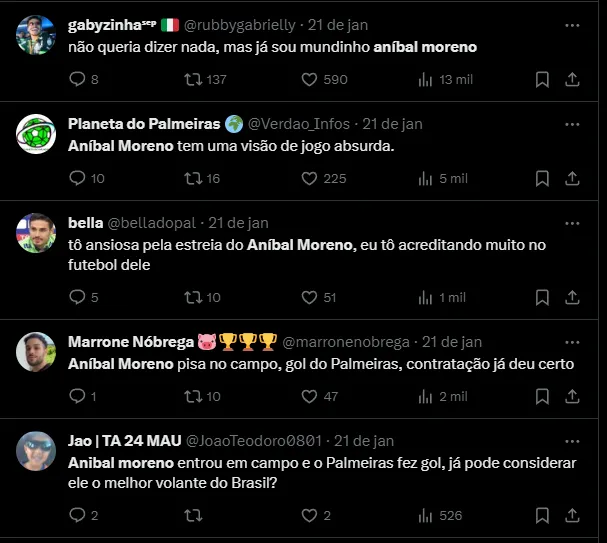Share the Jao | TA 24 MAU tweet
Image resolution: width=607 pixels, height=543 pixels.
573,515
